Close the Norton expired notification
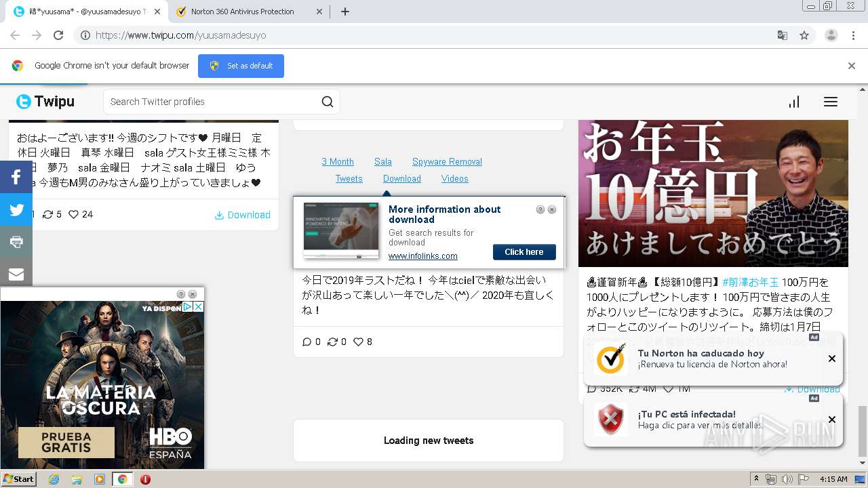 (832, 359)
